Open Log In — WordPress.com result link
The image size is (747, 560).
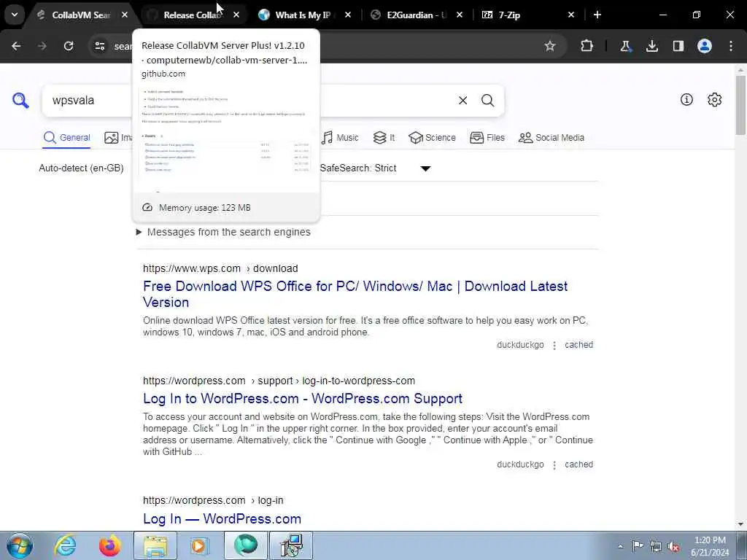tap(222, 518)
